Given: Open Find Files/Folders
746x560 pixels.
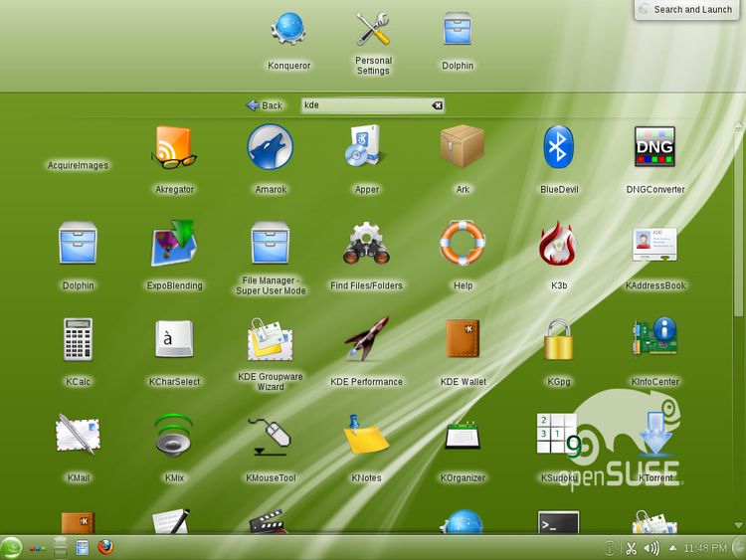Looking at the screenshot, I should click(x=366, y=245).
